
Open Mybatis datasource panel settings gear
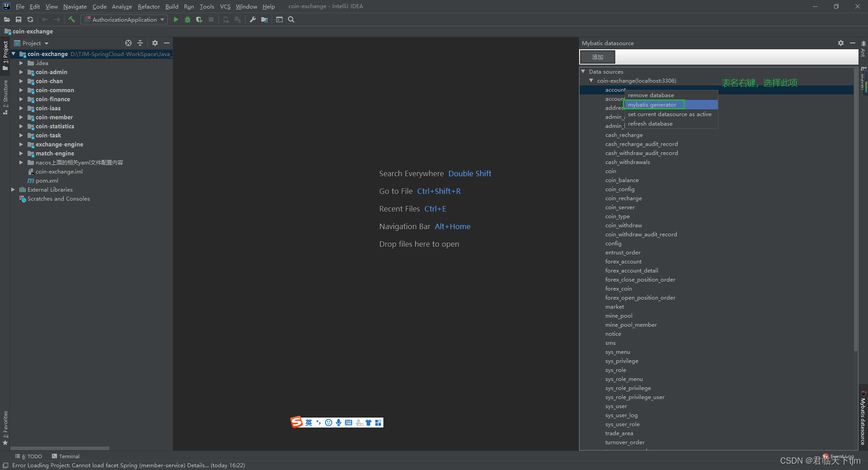(x=840, y=43)
